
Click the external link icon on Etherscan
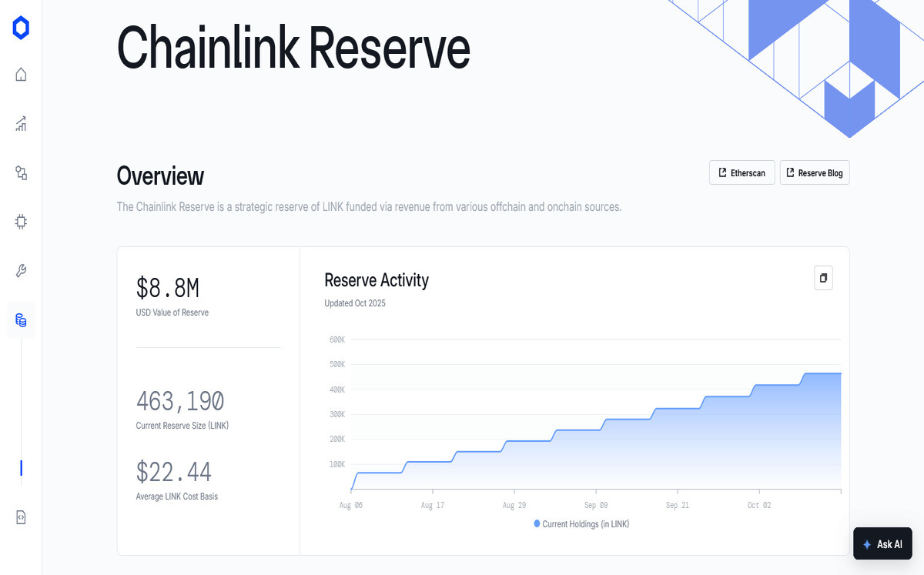coord(722,173)
